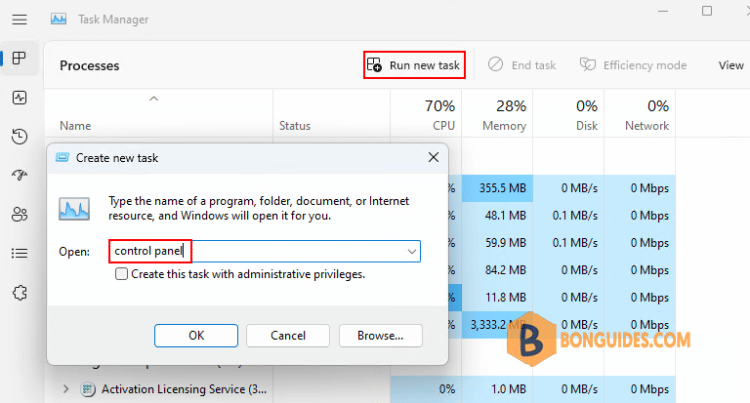Open the App history sidebar icon

pyautogui.click(x=19, y=136)
